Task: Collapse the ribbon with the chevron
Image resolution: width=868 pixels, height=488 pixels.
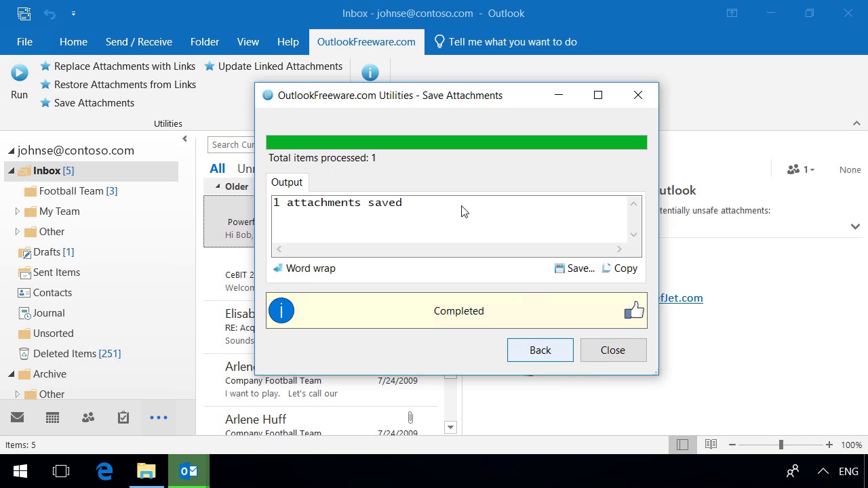Action: (x=856, y=123)
